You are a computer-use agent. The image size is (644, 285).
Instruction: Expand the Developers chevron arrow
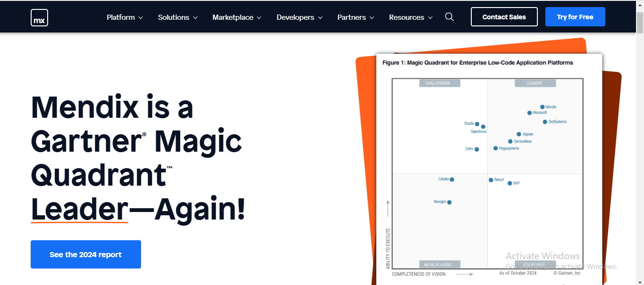[320, 18]
